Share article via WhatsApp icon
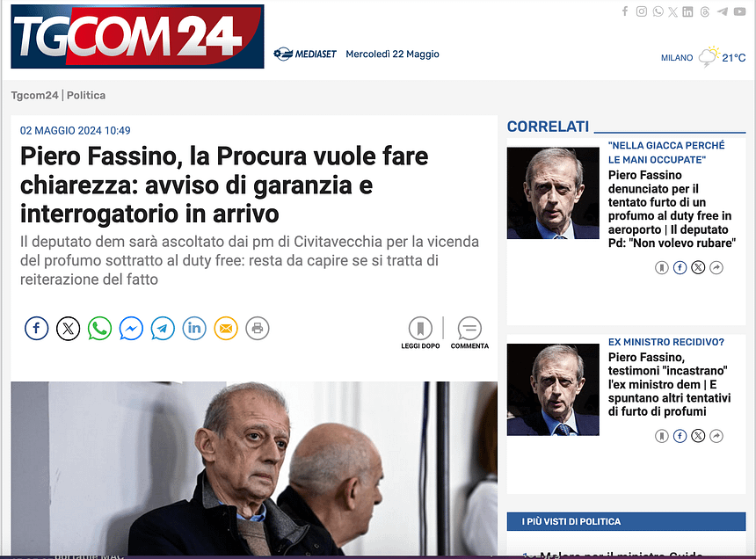Image resolution: width=756 pixels, height=559 pixels. (x=100, y=328)
